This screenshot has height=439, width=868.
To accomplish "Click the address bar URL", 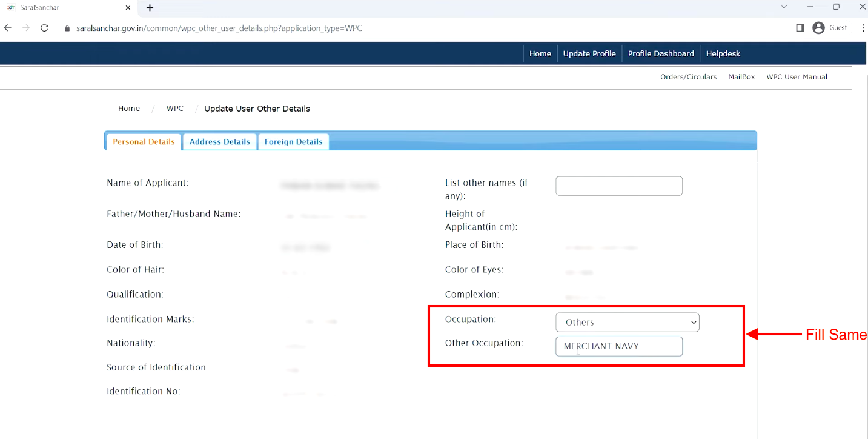I will [x=219, y=28].
